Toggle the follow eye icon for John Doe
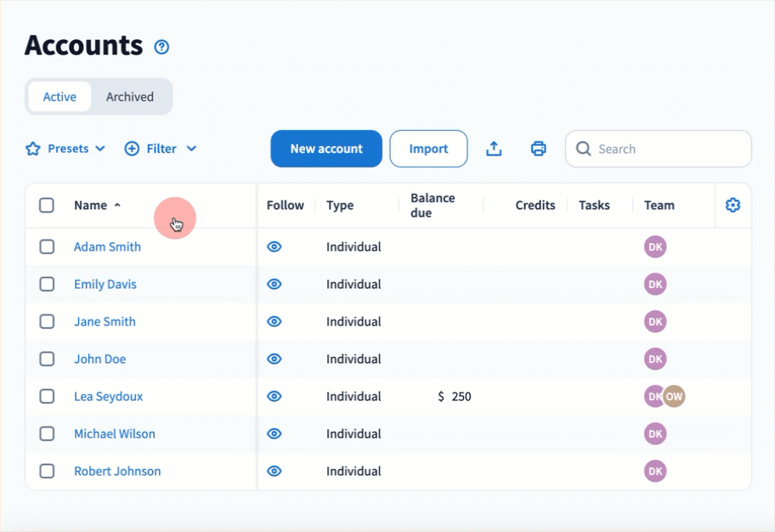Image resolution: width=775 pixels, height=532 pixels. tap(274, 359)
